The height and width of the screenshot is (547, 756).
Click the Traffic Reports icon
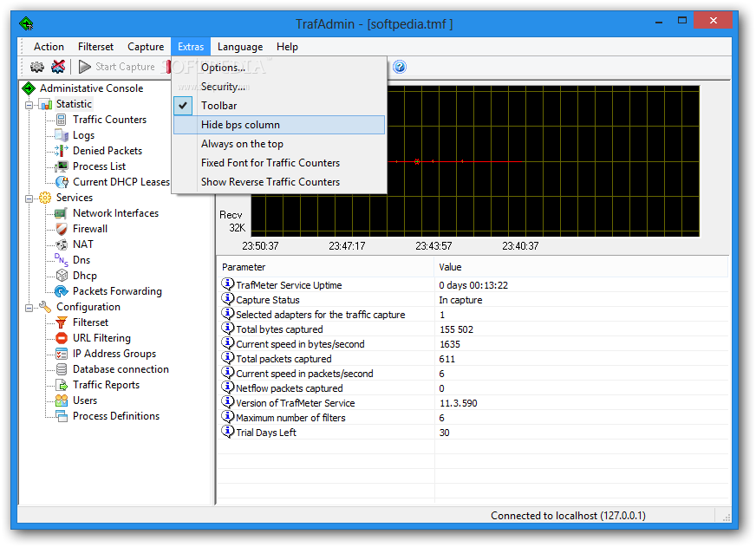click(62, 385)
